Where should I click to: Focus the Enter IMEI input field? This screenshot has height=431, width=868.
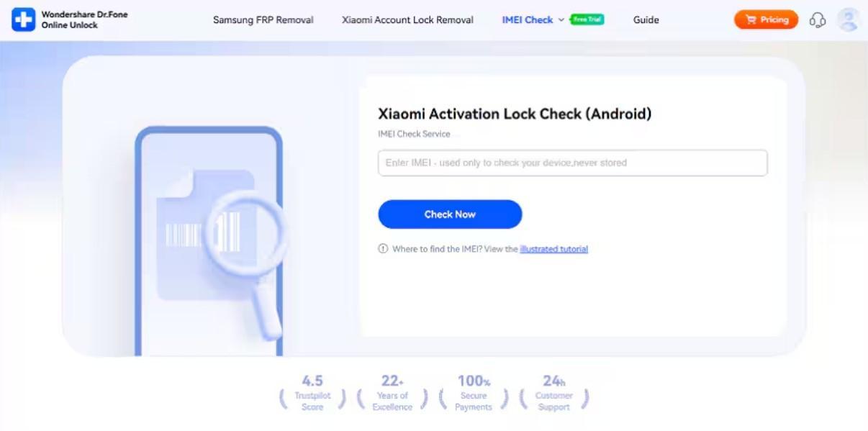[572, 163]
